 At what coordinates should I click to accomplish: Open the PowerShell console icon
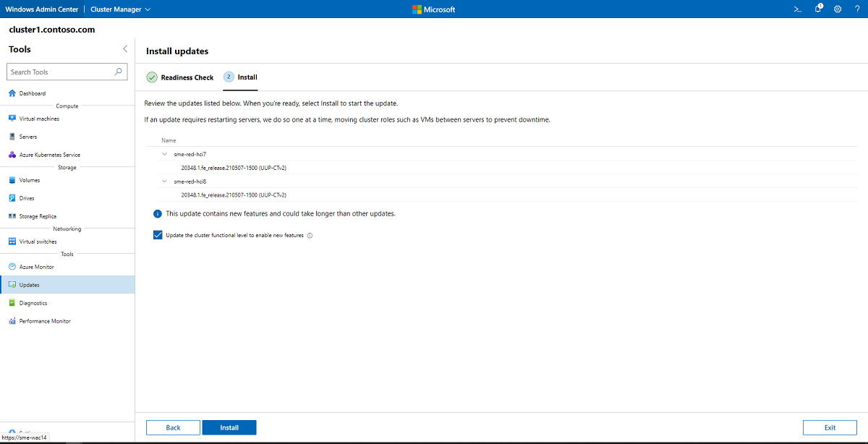[797, 9]
